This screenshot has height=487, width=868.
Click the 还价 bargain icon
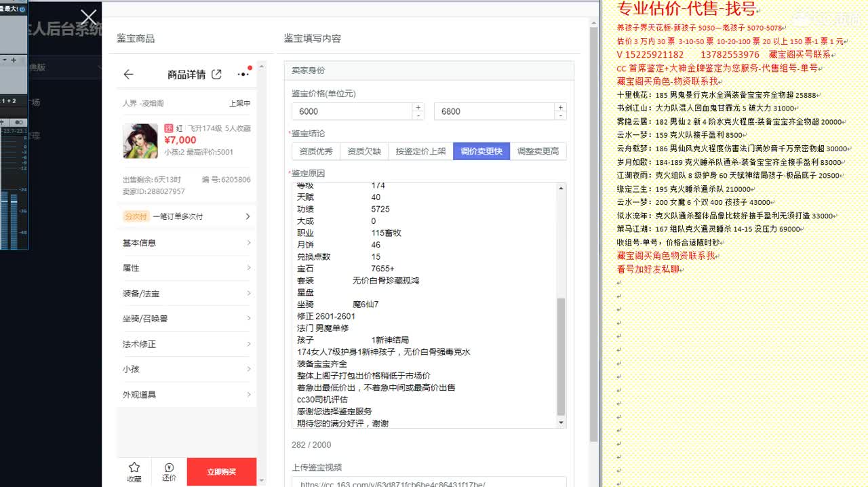coord(170,471)
